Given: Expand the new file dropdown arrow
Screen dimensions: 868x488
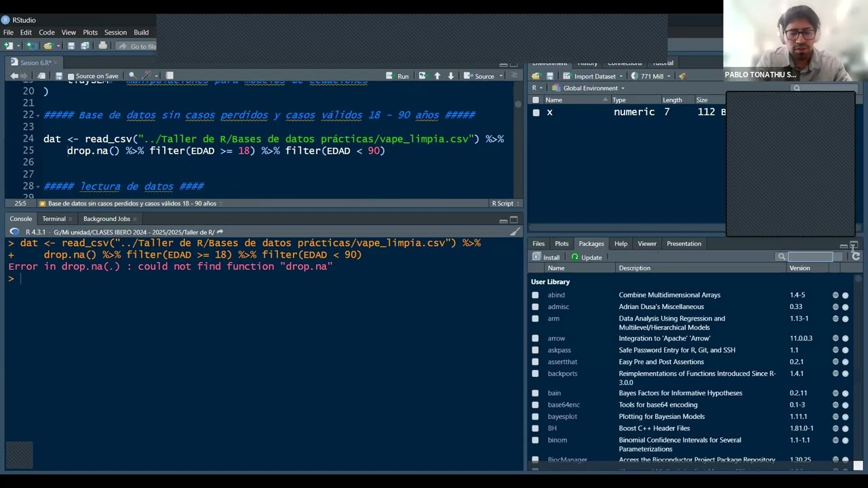Looking at the screenshot, I should (18, 46).
